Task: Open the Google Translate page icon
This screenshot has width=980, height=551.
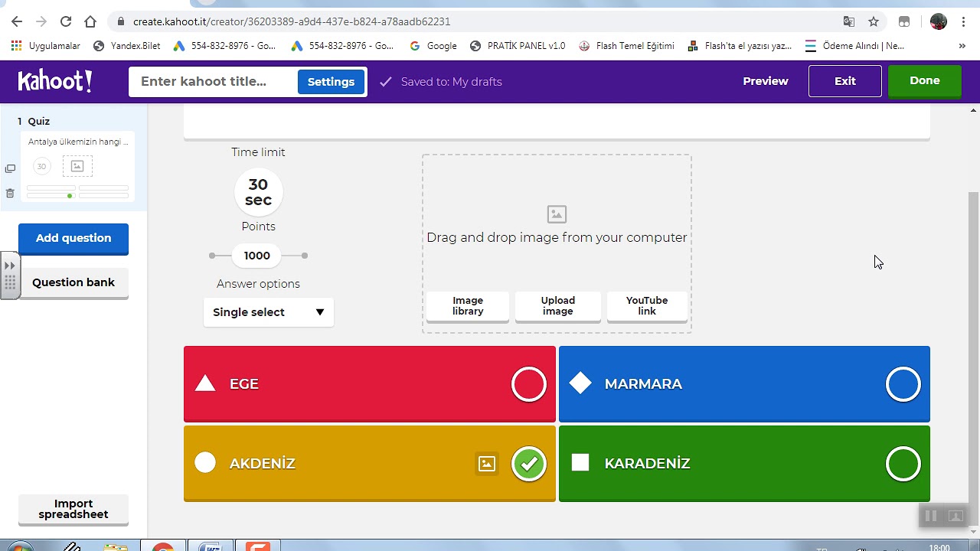Action: [x=849, y=21]
